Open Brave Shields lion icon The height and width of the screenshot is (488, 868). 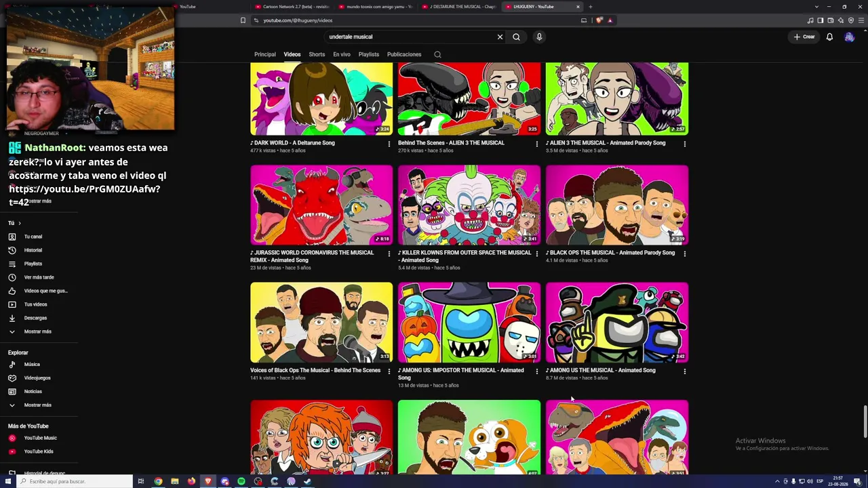point(599,20)
